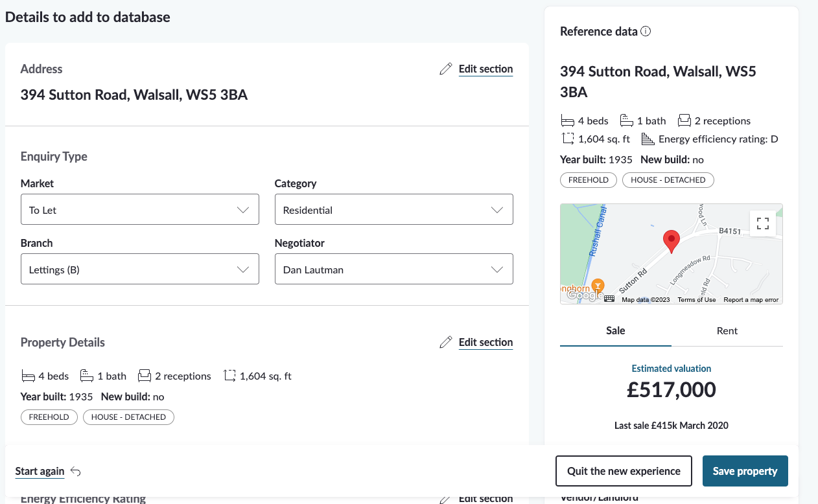Click the energy efficiency rating icon
This screenshot has width=818, height=504.
click(x=647, y=139)
